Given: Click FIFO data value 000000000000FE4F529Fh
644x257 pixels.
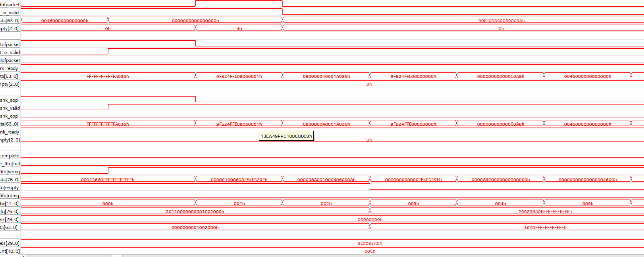Looking at the screenshot, I should tap(413, 180).
